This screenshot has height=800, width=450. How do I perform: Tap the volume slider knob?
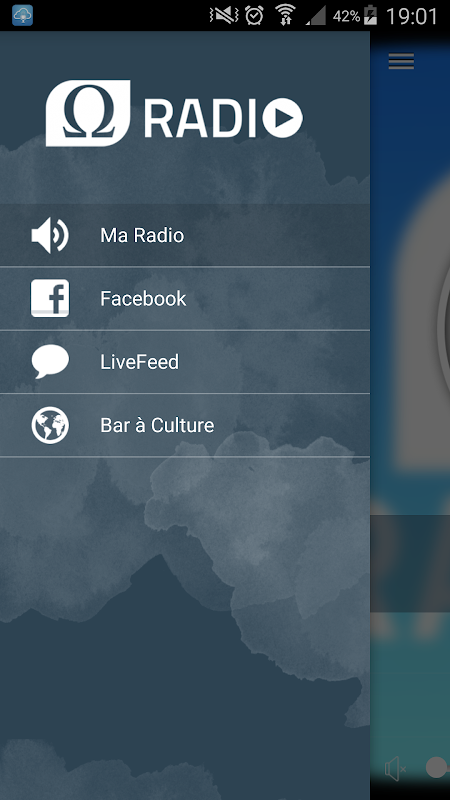[437, 768]
